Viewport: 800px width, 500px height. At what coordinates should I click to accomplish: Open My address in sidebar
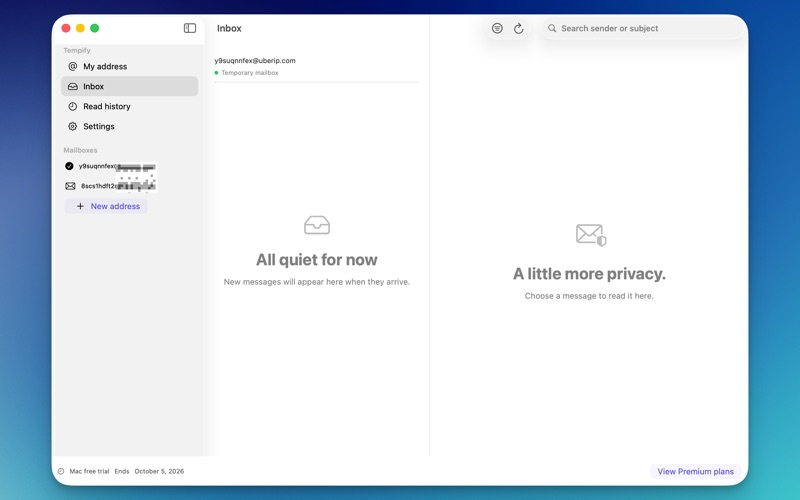(x=130, y=66)
